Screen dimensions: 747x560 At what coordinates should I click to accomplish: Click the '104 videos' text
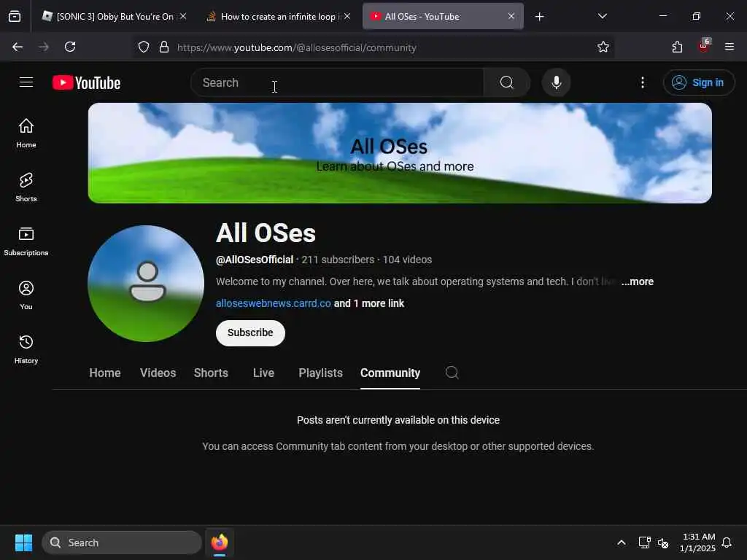click(407, 260)
